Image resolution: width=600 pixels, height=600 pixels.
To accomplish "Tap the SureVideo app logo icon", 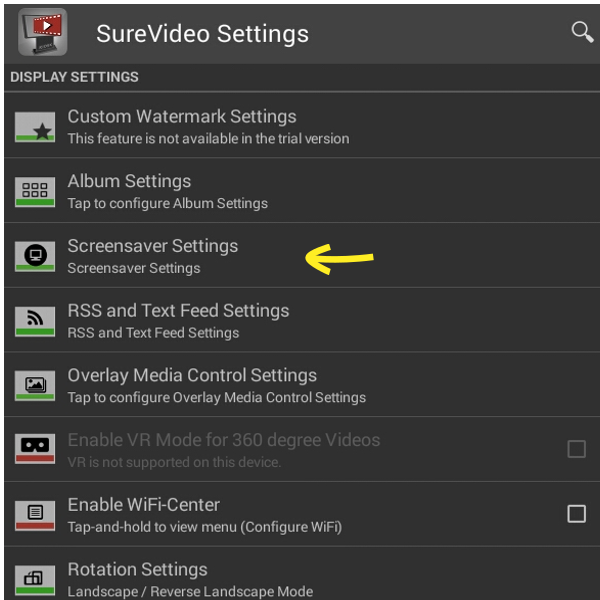I will [x=42, y=33].
